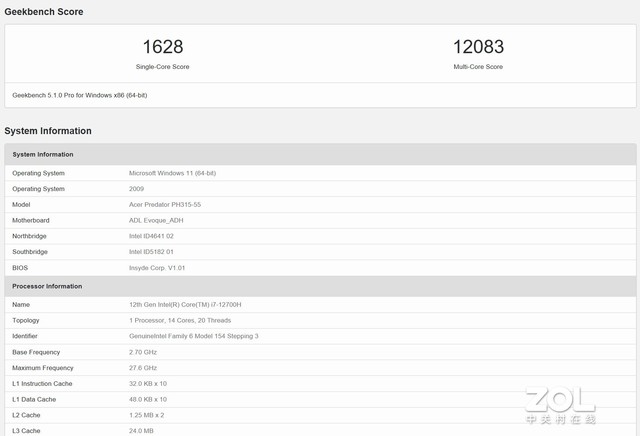Click the Motherboard row label
The image size is (640, 436).
coord(31,220)
